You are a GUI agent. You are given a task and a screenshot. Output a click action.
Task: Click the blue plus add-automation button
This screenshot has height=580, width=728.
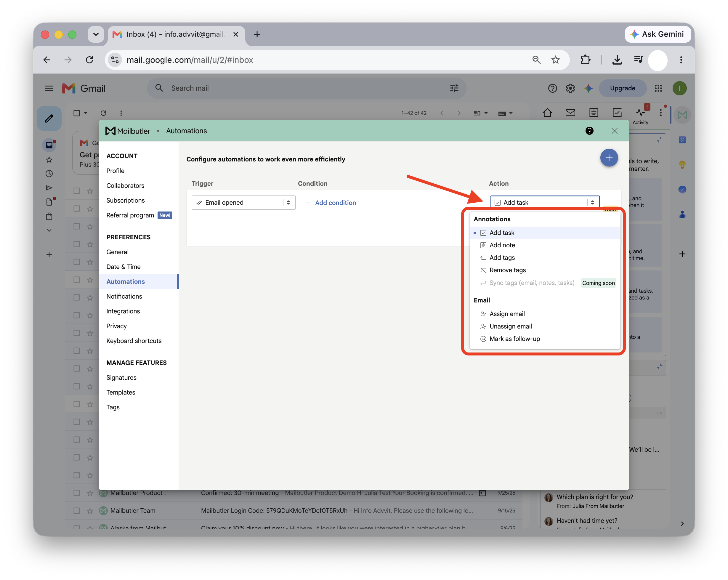point(608,158)
